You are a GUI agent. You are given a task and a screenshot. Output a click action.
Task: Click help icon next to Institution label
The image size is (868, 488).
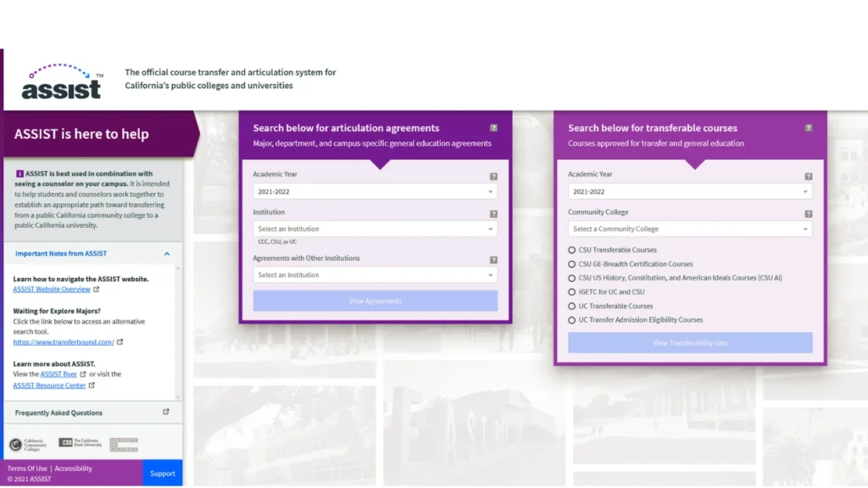(493, 214)
